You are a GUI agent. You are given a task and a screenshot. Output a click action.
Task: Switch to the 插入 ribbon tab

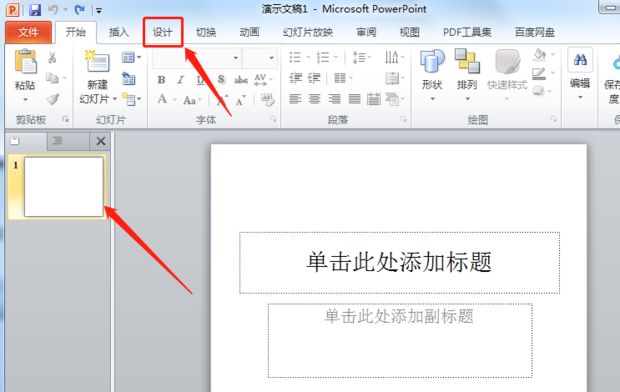tap(119, 32)
